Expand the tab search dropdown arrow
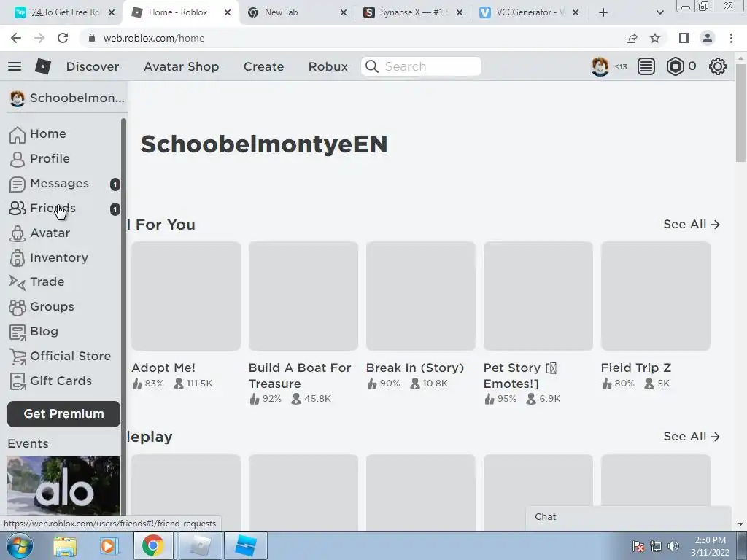 click(x=659, y=12)
